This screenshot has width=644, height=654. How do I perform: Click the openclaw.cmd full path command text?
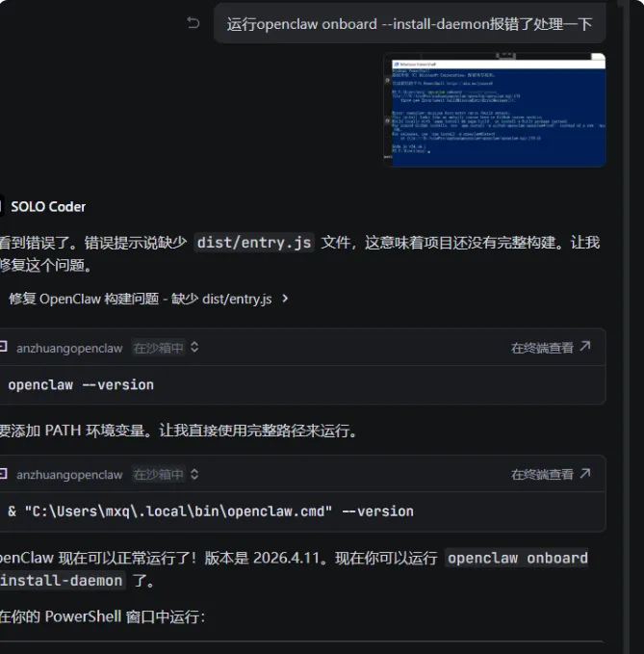[211, 510]
